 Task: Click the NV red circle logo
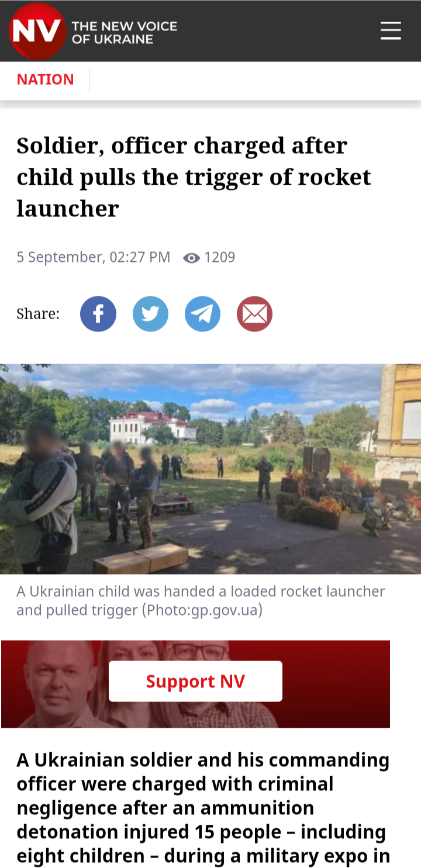37,31
